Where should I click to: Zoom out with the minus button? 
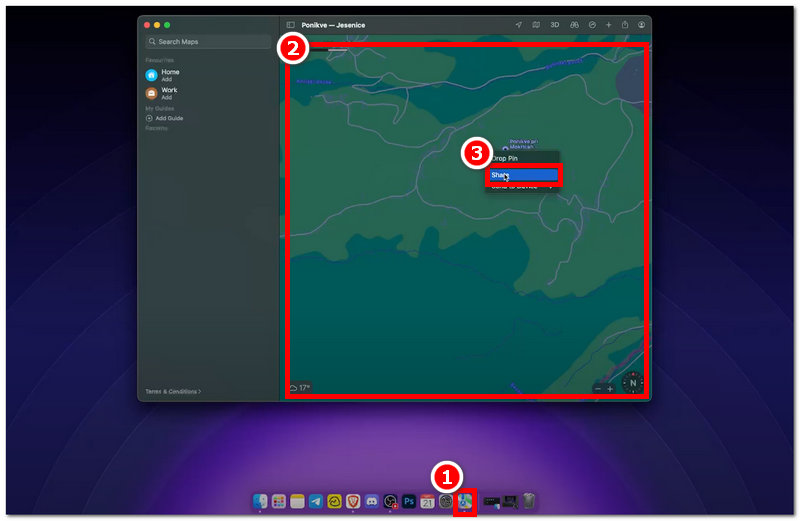pyautogui.click(x=598, y=389)
